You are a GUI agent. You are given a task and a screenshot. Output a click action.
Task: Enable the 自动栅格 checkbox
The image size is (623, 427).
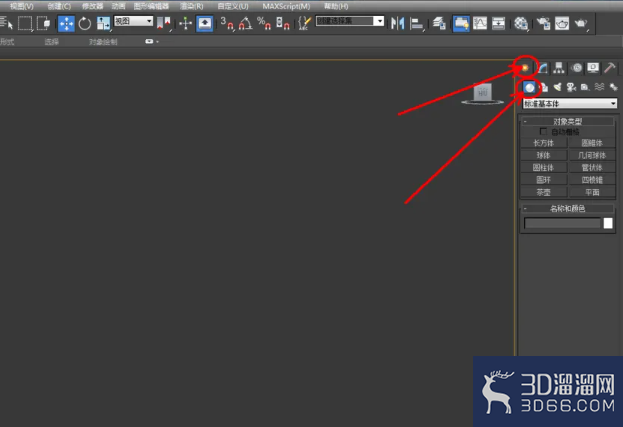[x=543, y=131]
